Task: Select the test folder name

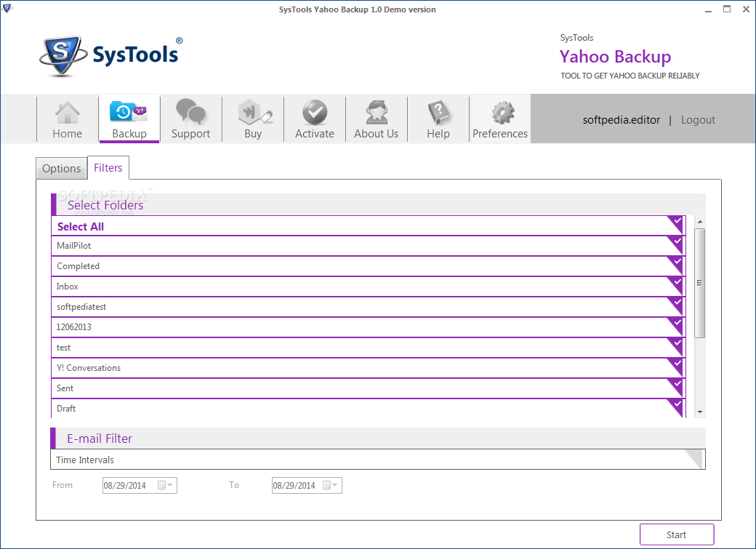Action: 64,348
